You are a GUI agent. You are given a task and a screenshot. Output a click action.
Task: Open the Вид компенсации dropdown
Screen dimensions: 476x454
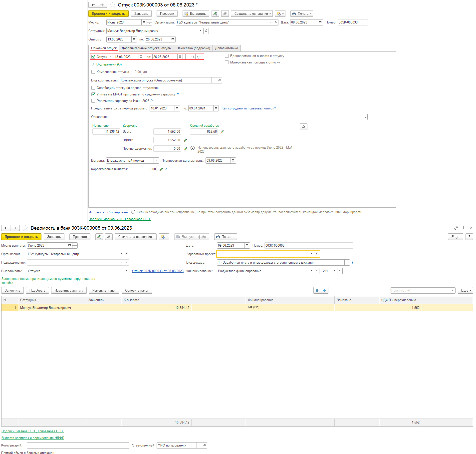pos(214,80)
